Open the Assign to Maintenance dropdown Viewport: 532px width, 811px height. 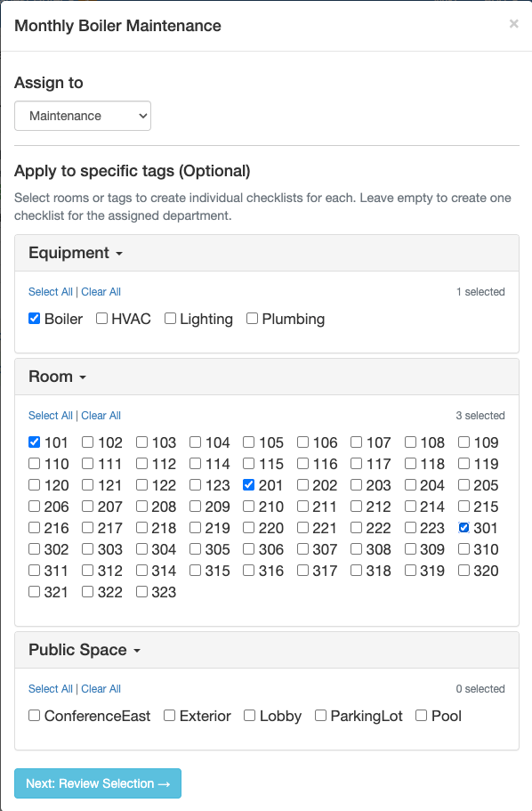[x=83, y=116]
